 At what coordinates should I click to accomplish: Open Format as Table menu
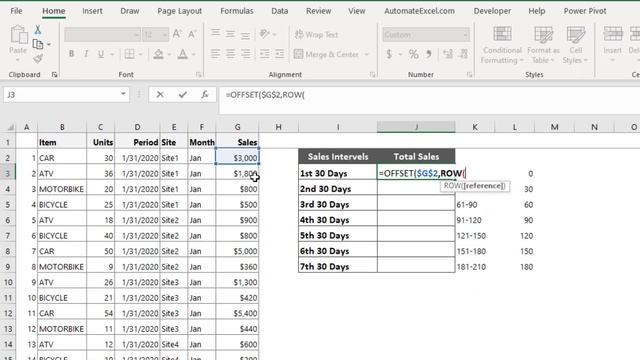point(543,45)
